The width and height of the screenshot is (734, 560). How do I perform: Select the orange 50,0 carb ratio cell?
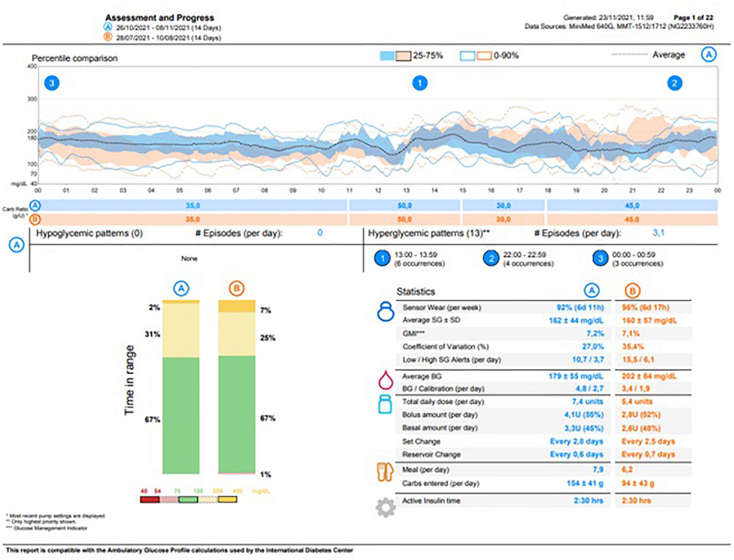404,219
